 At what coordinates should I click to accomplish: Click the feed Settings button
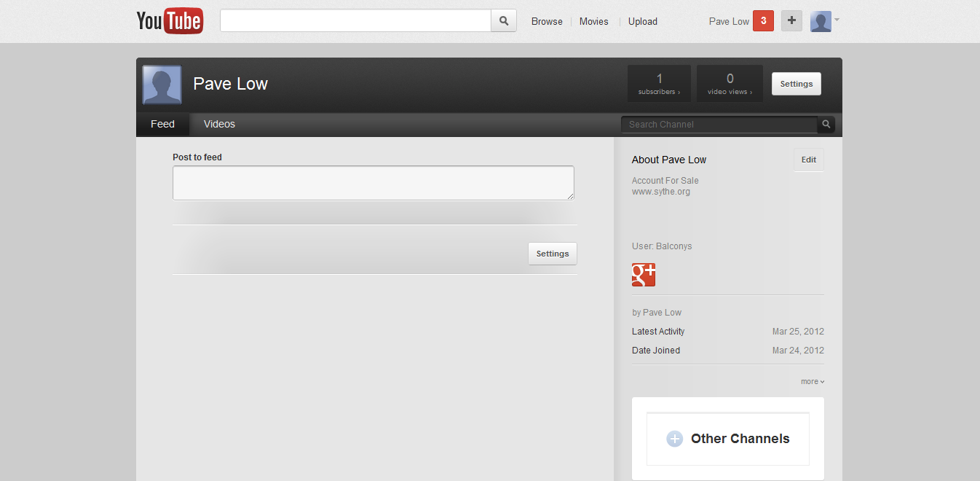[x=553, y=254]
